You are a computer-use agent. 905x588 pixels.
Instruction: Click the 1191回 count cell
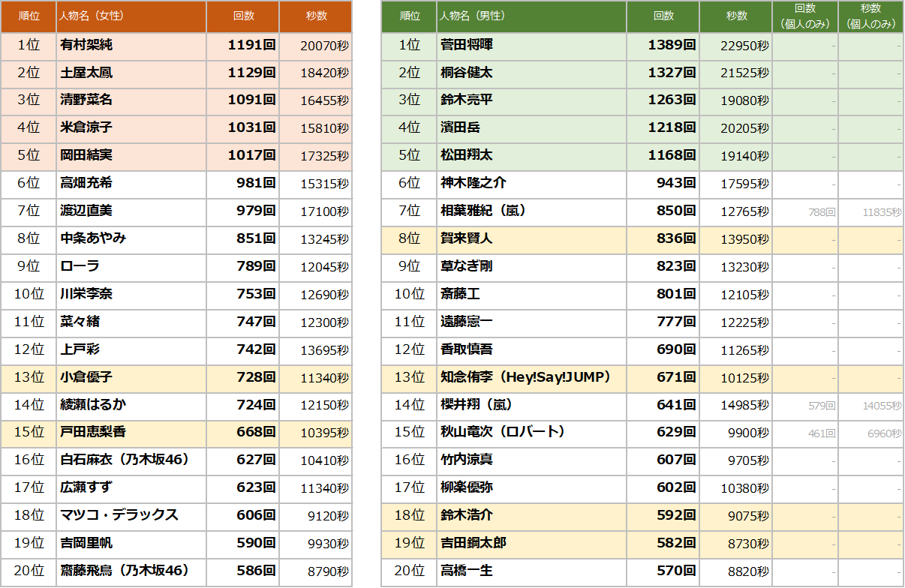(x=242, y=46)
